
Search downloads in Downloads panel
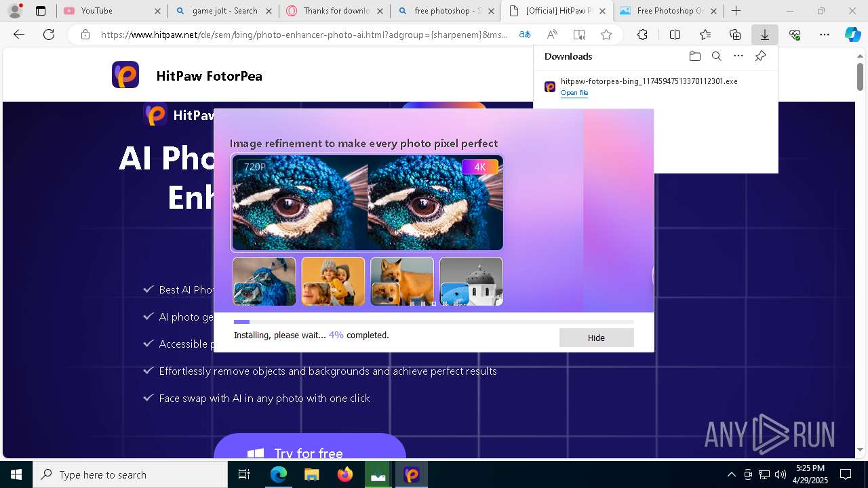point(716,56)
